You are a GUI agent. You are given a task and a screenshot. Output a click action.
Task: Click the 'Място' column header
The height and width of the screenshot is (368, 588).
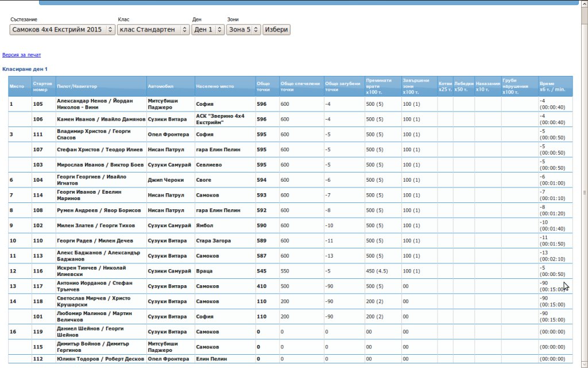tap(17, 86)
